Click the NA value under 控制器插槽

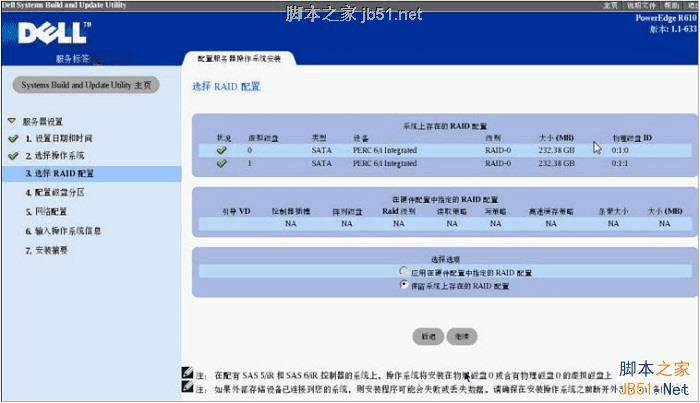point(291,224)
